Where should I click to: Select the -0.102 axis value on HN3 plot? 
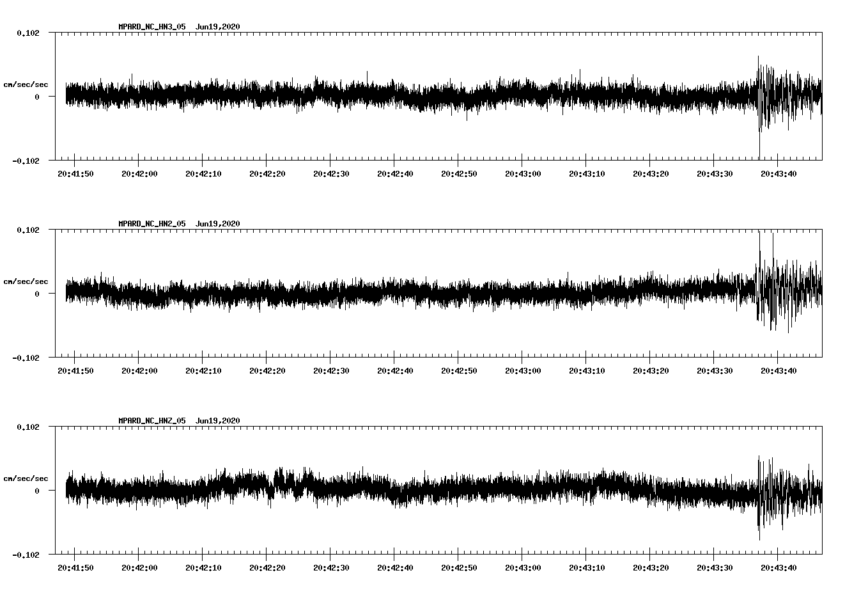(26, 161)
